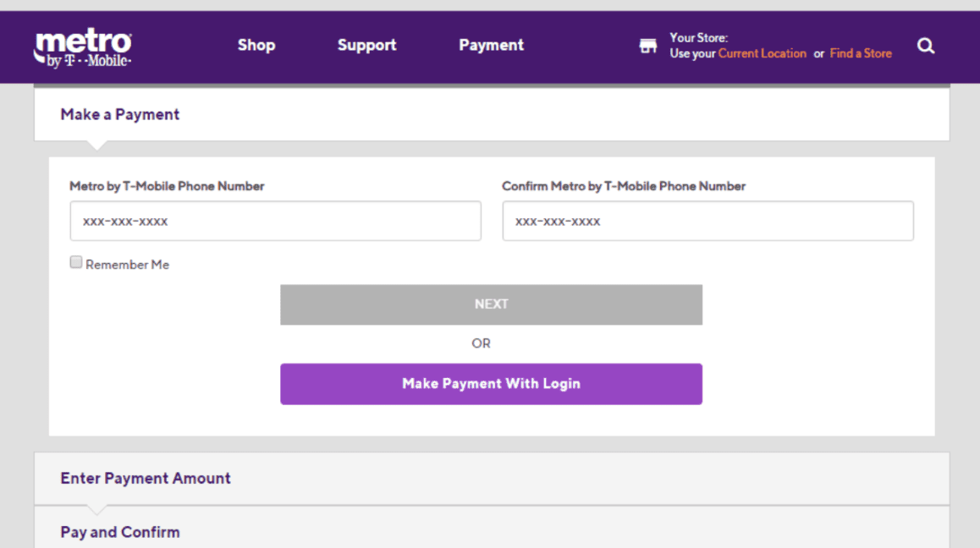Collapse the Make a Payment section

(120, 115)
